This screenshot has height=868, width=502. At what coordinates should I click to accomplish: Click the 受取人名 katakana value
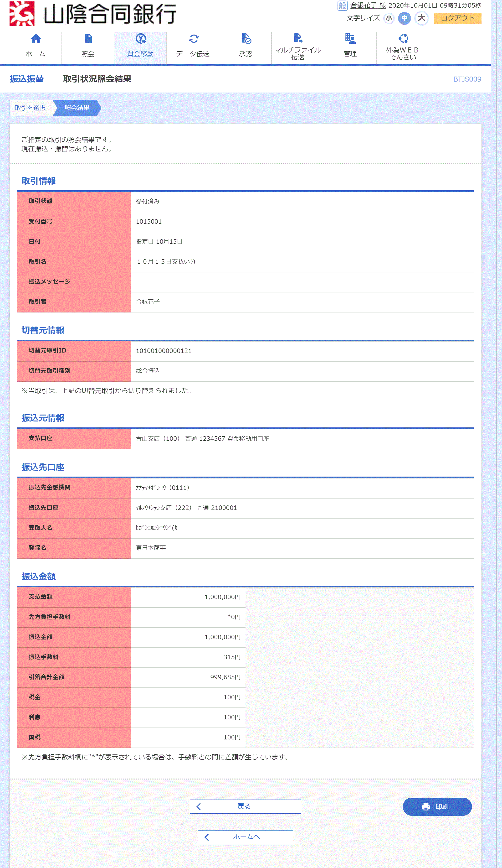[157, 528]
